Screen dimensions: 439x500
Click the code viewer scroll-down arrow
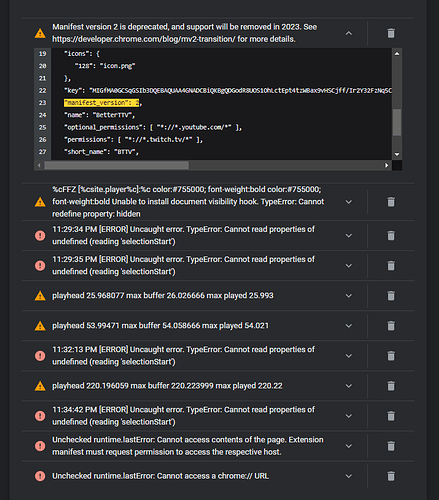(x=397, y=154)
